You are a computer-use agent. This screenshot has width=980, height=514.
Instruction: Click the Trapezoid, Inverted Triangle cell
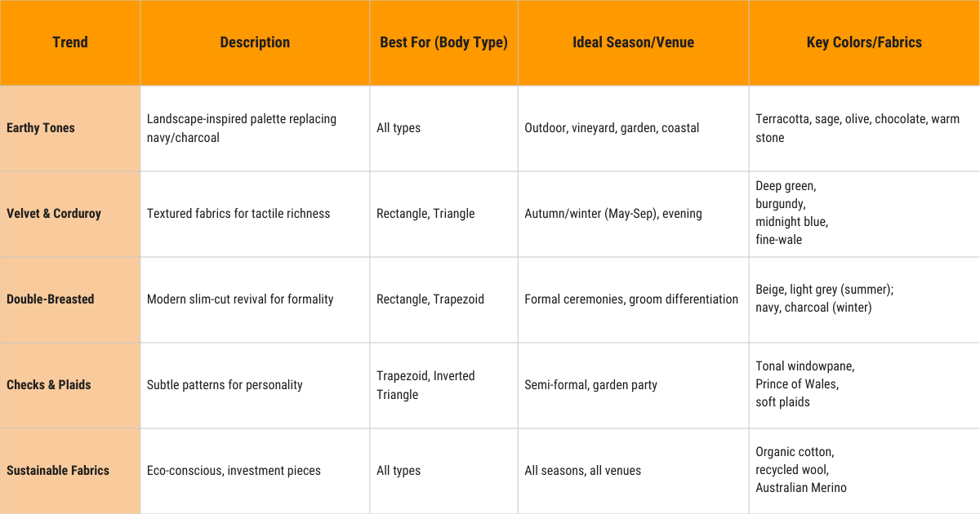tap(425, 385)
